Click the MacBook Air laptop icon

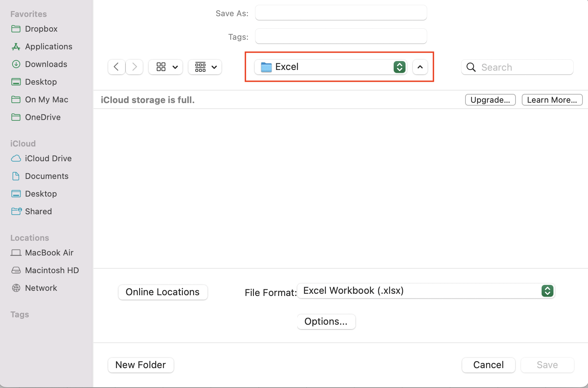tap(16, 253)
